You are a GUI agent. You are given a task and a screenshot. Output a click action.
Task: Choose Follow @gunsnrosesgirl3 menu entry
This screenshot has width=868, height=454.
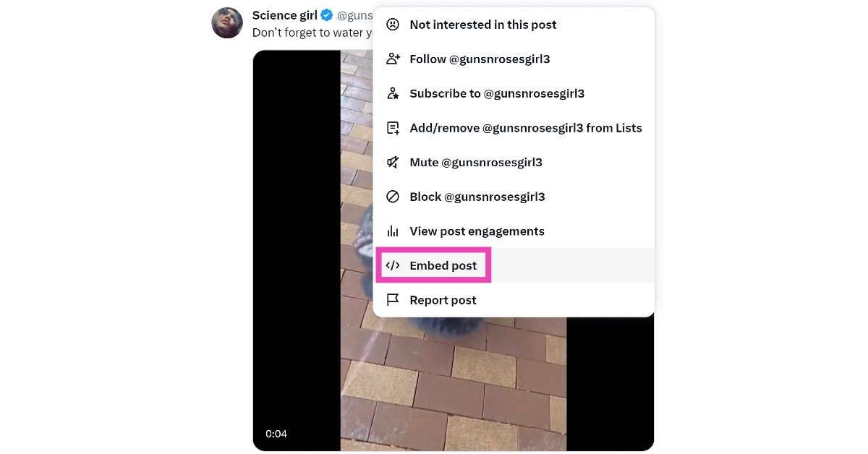(x=480, y=59)
